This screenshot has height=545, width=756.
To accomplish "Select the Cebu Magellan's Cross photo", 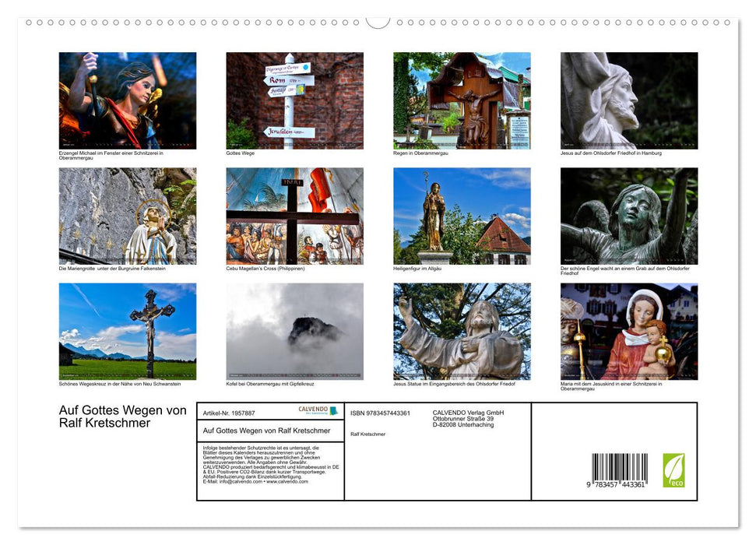I will coord(294,216).
